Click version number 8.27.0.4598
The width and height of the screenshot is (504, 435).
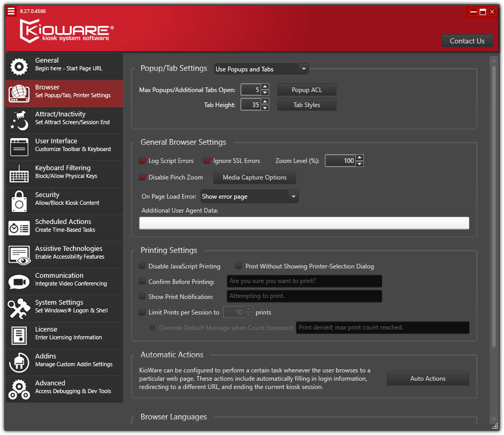coord(33,11)
